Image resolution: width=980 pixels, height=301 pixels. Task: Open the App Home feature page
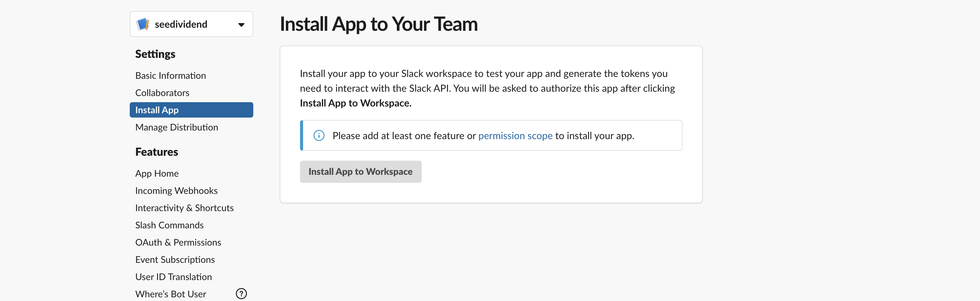click(x=157, y=173)
